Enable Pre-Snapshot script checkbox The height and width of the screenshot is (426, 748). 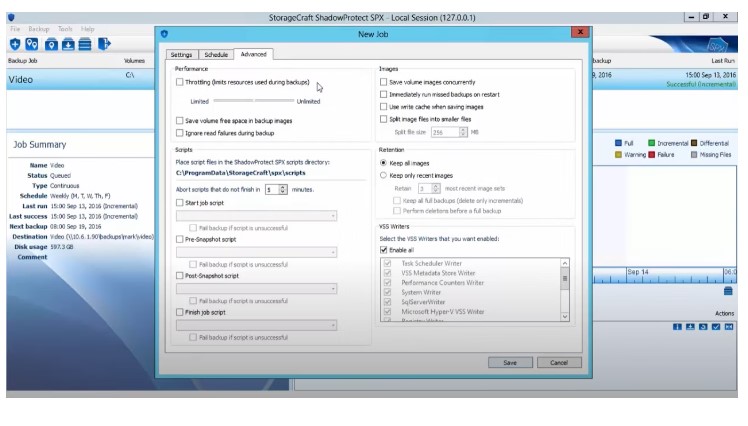(180, 239)
